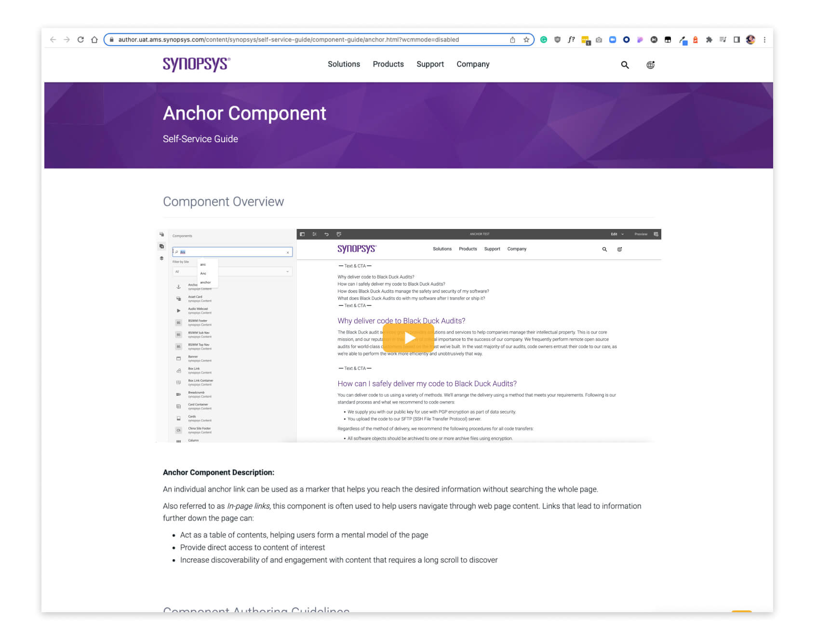The image size is (817, 644).
Task: Click the Synopsys logo link
Action: coord(197,64)
